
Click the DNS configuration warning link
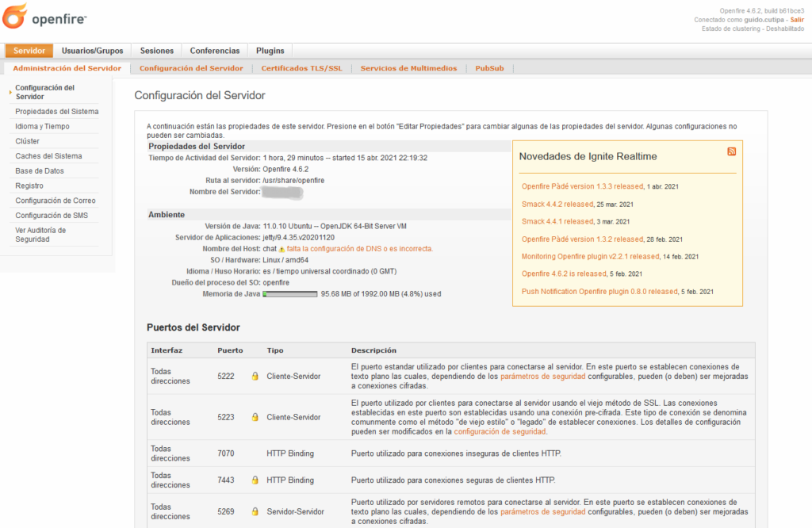tap(359, 249)
